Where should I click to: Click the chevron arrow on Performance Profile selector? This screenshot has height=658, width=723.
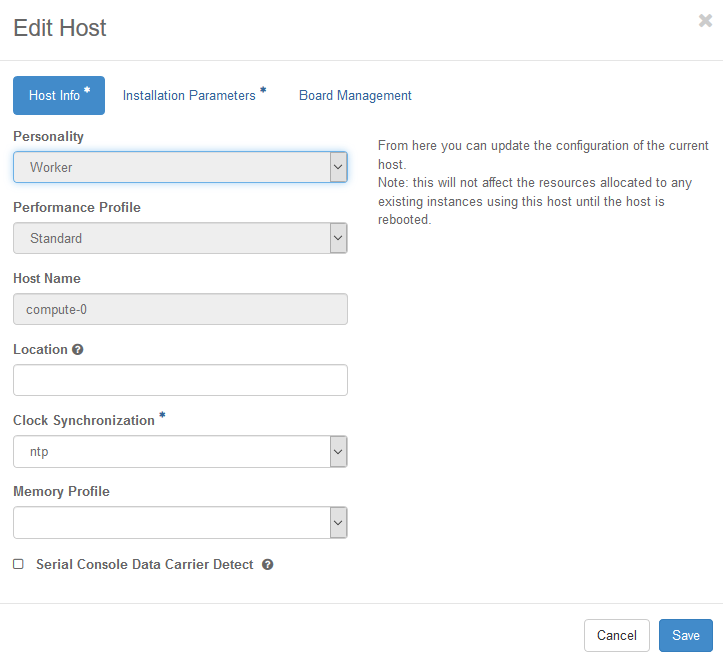pyautogui.click(x=338, y=238)
